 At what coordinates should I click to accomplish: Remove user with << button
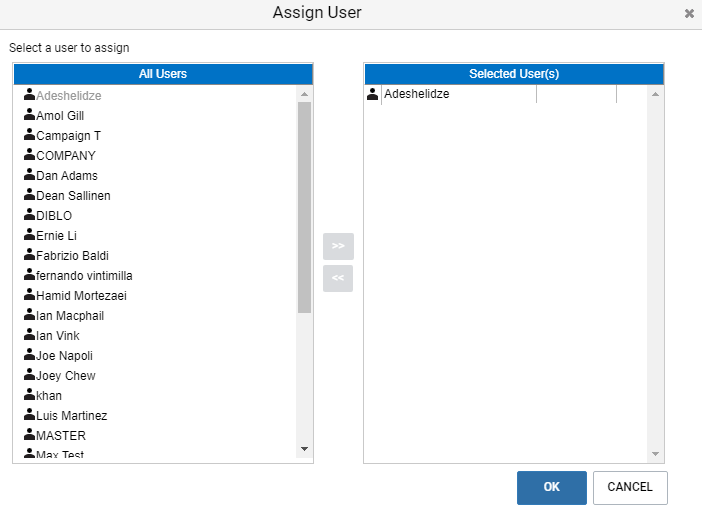click(x=338, y=278)
